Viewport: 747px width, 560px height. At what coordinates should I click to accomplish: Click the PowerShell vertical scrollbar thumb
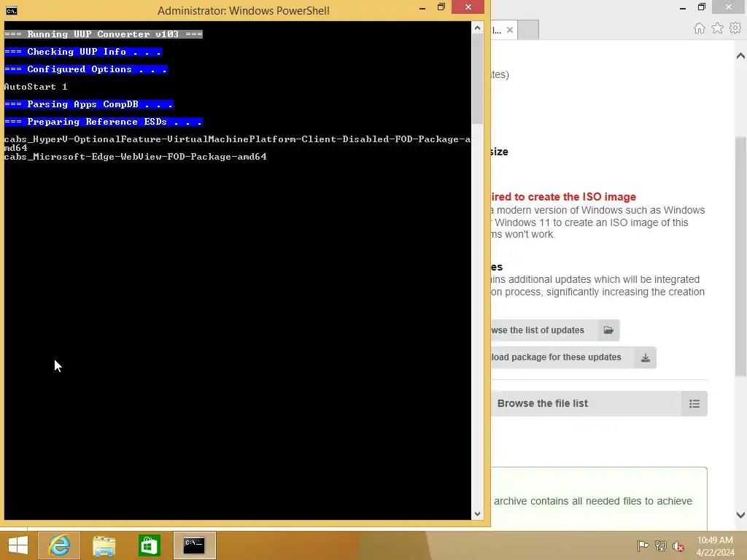[x=477, y=79]
